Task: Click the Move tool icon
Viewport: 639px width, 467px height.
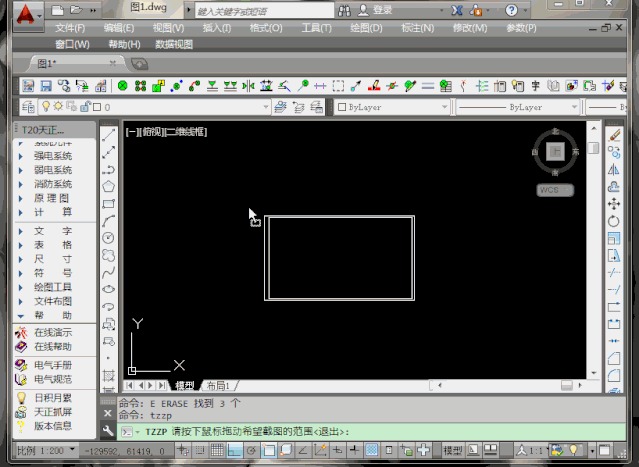Action: click(x=614, y=204)
